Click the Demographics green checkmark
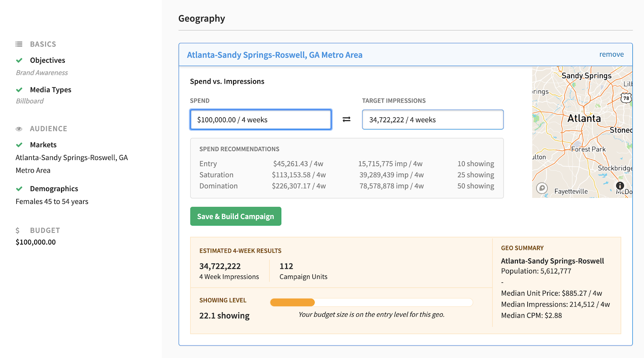 point(19,189)
